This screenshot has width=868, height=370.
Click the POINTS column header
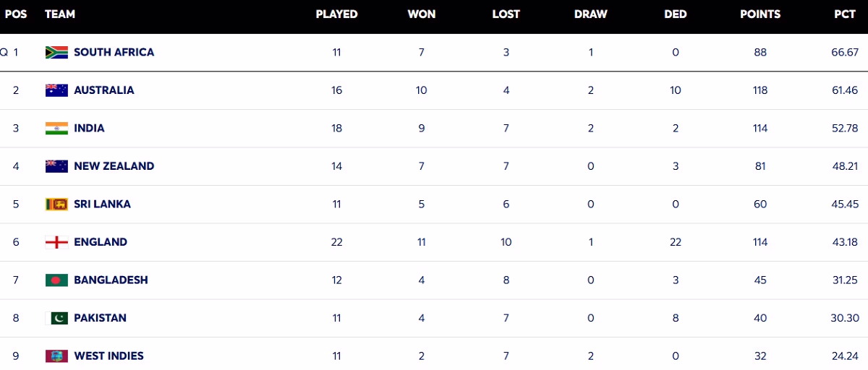(759, 14)
